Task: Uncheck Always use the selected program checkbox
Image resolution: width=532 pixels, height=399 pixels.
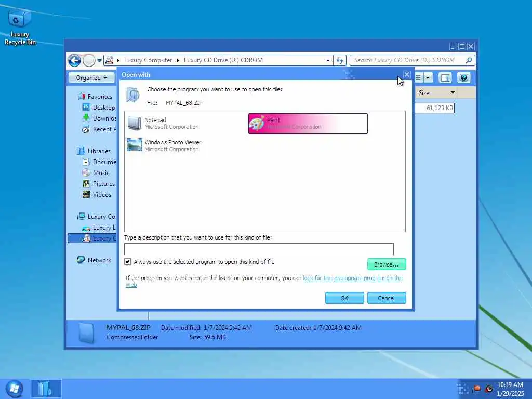Action: point(128,262)
